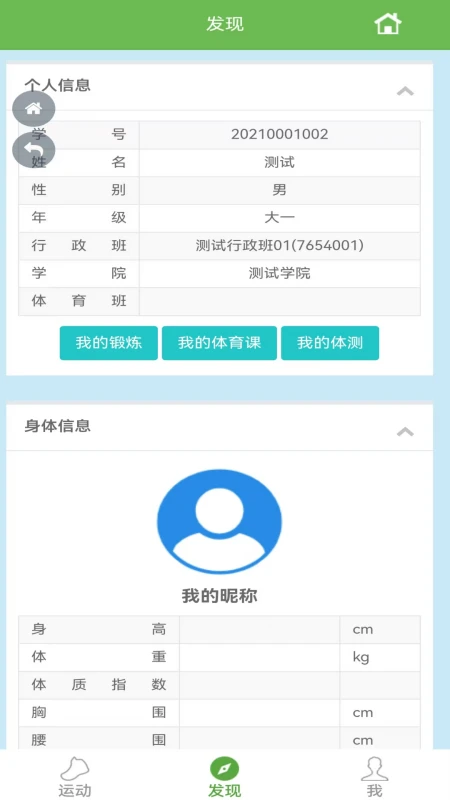Tap the 我的昵称 label
Viewport: 450px width, 800px height.
(219, 595)
